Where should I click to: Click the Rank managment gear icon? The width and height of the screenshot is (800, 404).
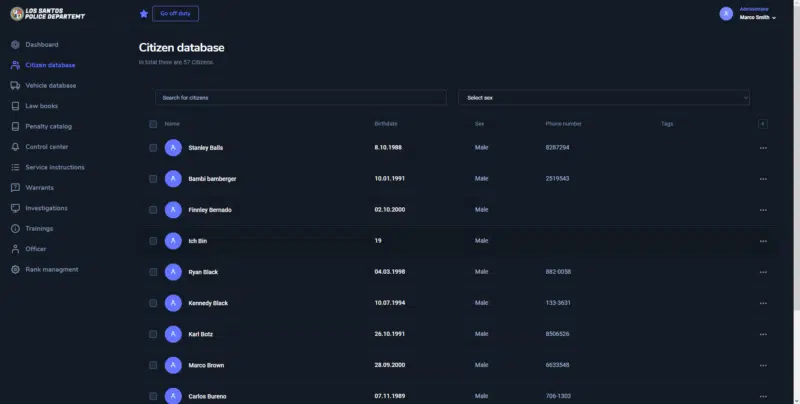pos(15,269)
